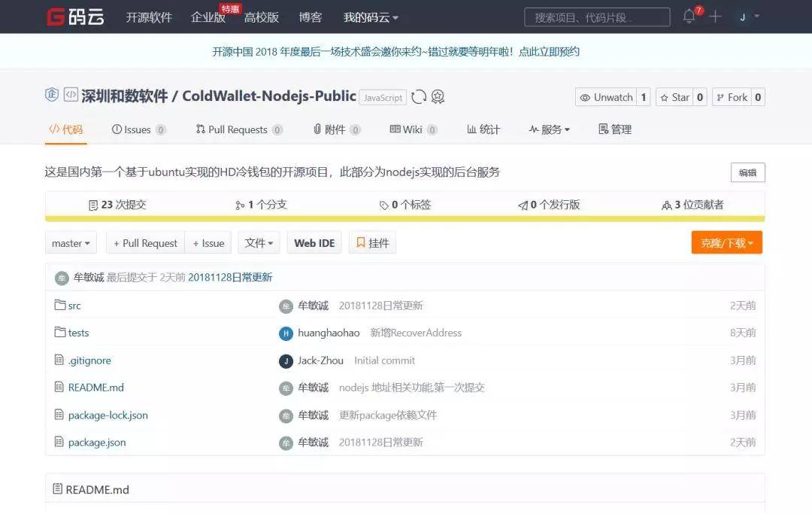Click Jack-Zhou's avatar icon
The width and height of the screenshot is (812, 514).
(x=286, y=360)
